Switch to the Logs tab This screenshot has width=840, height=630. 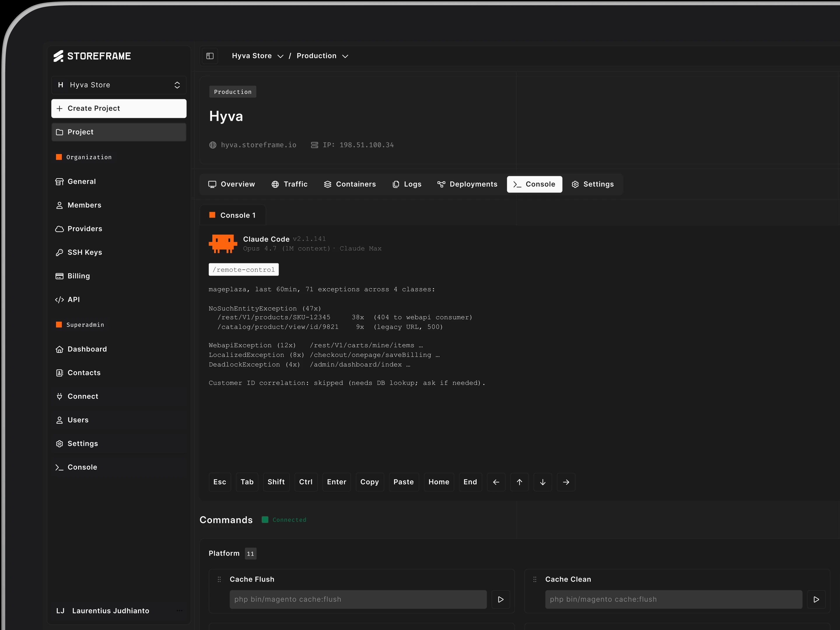(407, 184)
